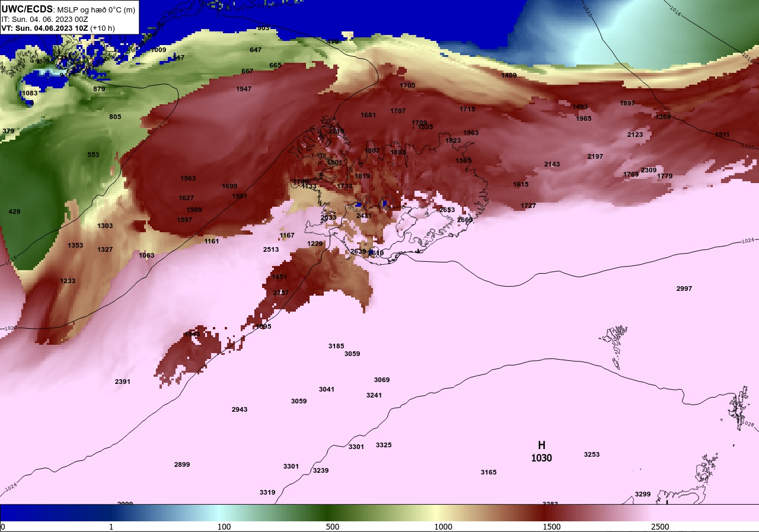Image resolution: width=759 pixels, height=532 pixels.
Task: Click the 2943 height value
Action: [x=240, y=409]
